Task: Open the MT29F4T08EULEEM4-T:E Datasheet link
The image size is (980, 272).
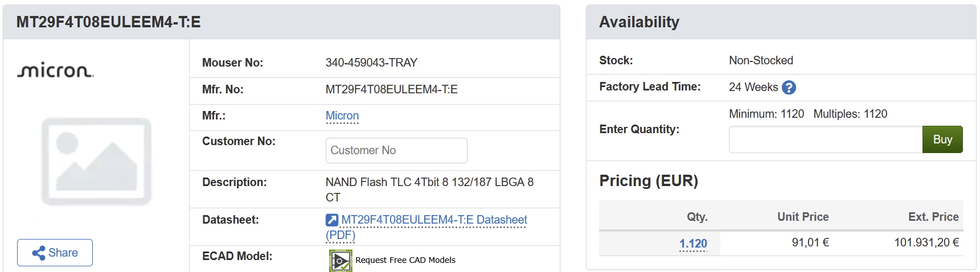Action: point(434,220)
